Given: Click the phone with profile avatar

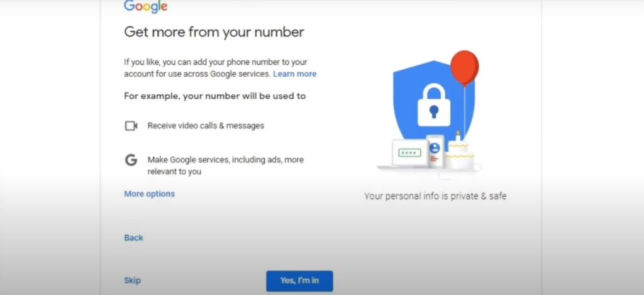Looking at the screenshot, I should click(x=434, y=151).
